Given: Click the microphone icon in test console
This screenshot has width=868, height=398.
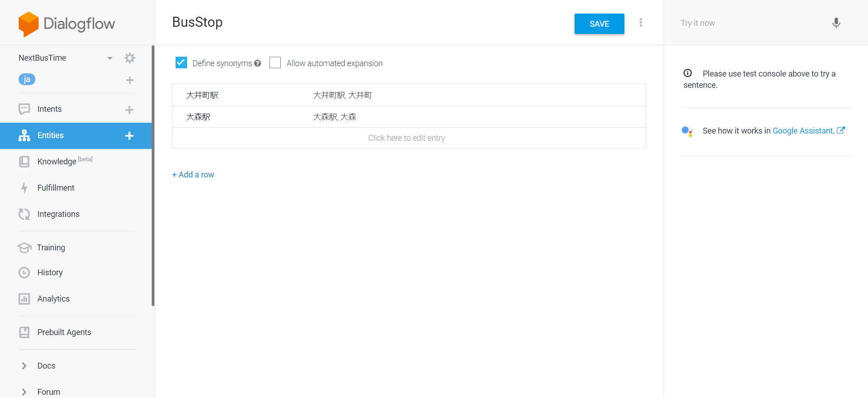Looking at the screenshot, I should (836, 23).
